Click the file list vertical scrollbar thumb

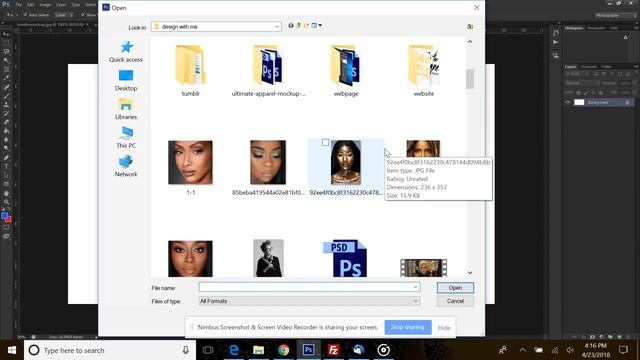tap(470, 79)
